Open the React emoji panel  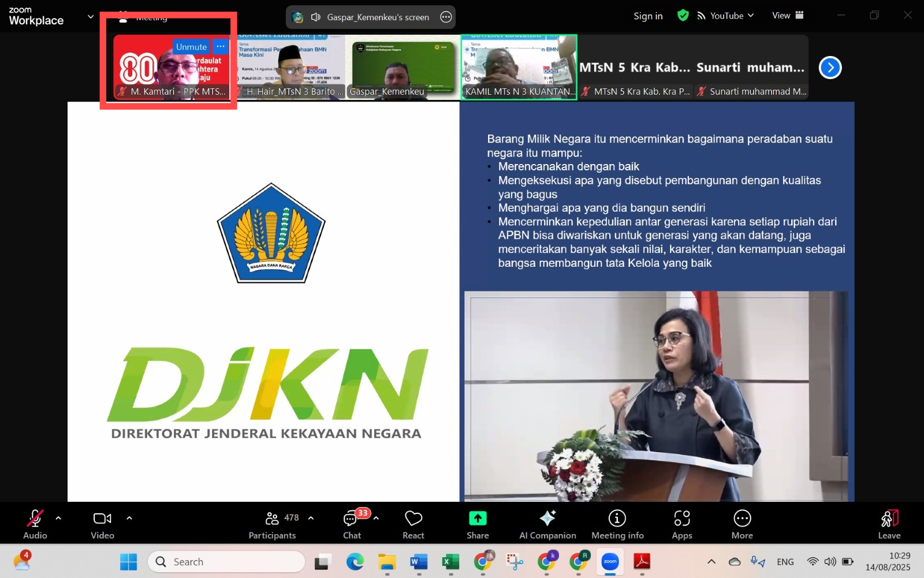click(x=413, y=524)
